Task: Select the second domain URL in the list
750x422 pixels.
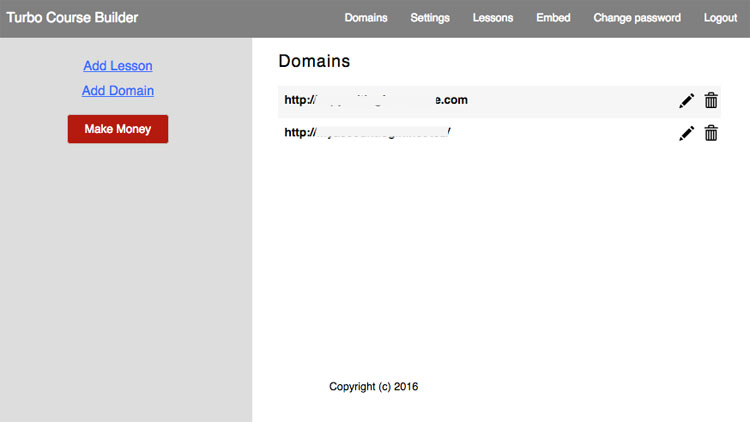Action: [x=368, y=132]
